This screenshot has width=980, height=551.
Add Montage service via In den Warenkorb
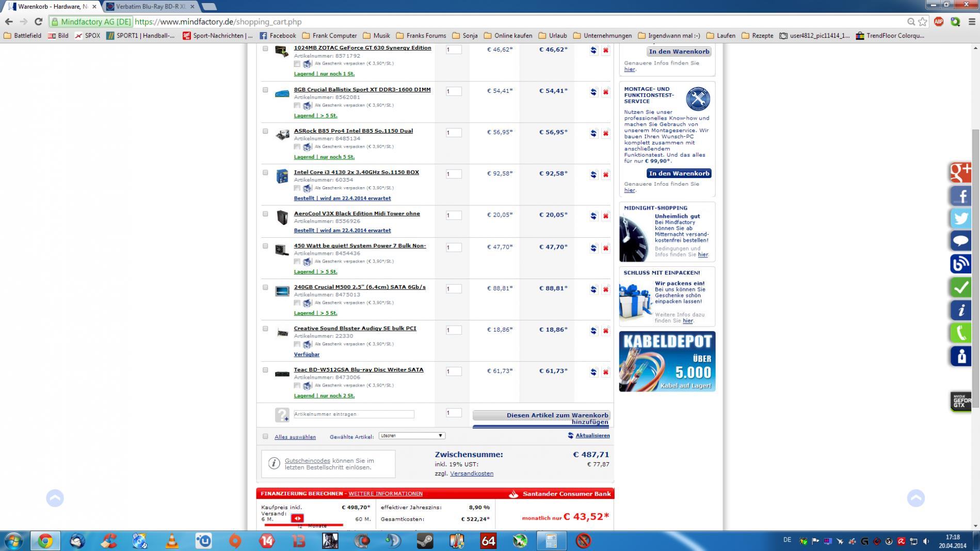point(679,173)
